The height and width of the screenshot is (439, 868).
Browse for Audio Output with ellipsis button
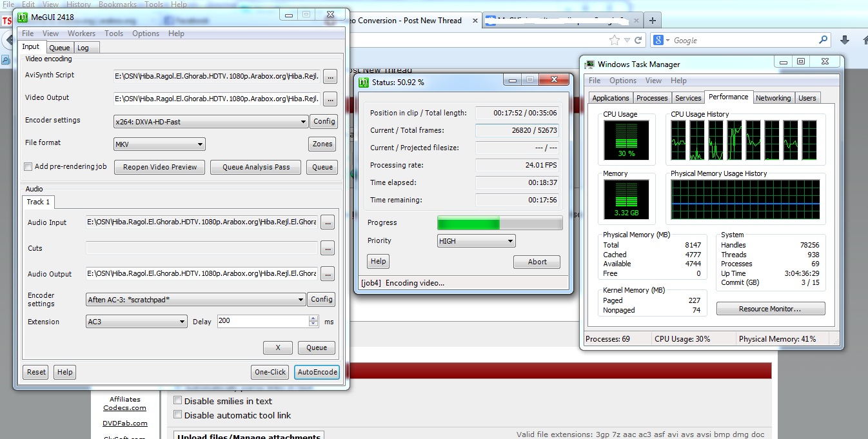[328, 274]
